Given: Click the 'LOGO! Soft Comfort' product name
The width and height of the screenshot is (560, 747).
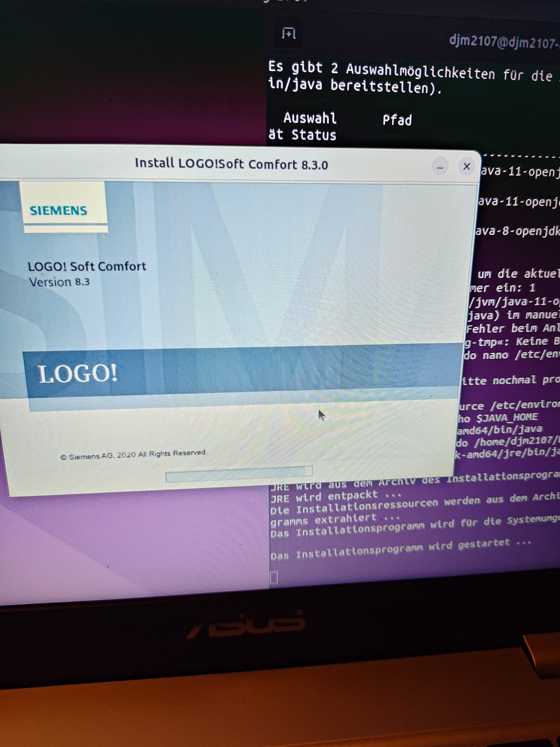Looking at the screenshot, I should coord(87,266).
